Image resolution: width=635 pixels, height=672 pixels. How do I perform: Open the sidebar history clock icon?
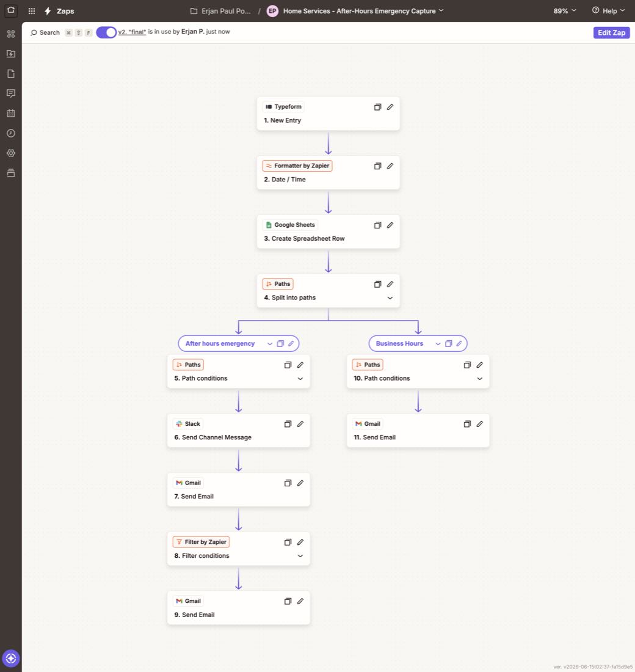pos(11,133)
